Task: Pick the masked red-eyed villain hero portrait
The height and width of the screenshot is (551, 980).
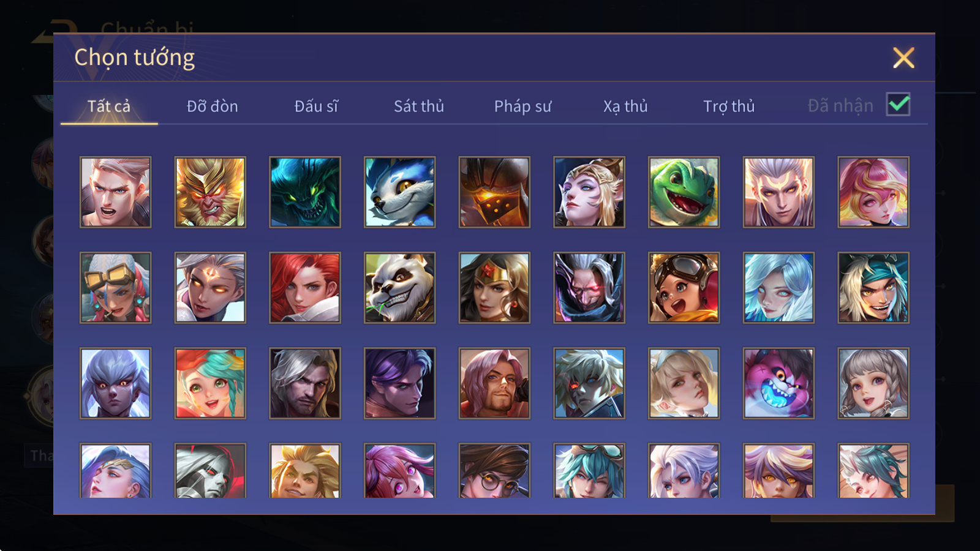Action: pyautogui.click(x=589, y=288)
